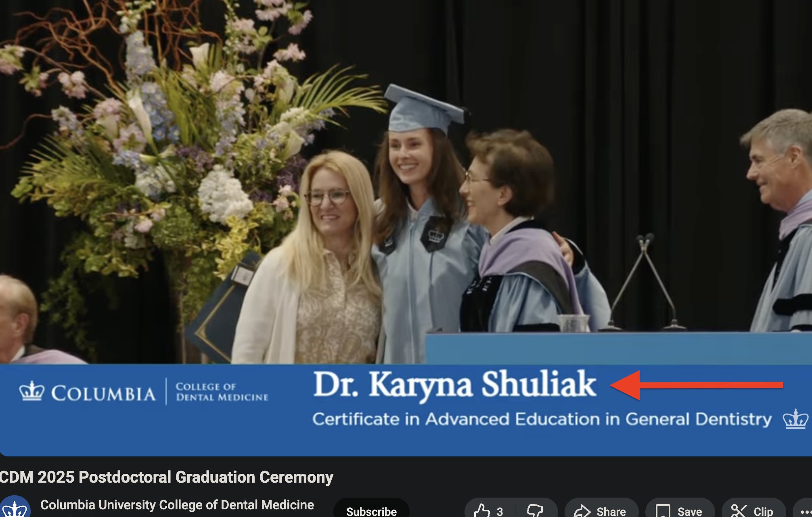The width and height of the screenshot is (812, 517).
Task: Open the Columbia crown channel avatar
Action: [x=15, y=507]
